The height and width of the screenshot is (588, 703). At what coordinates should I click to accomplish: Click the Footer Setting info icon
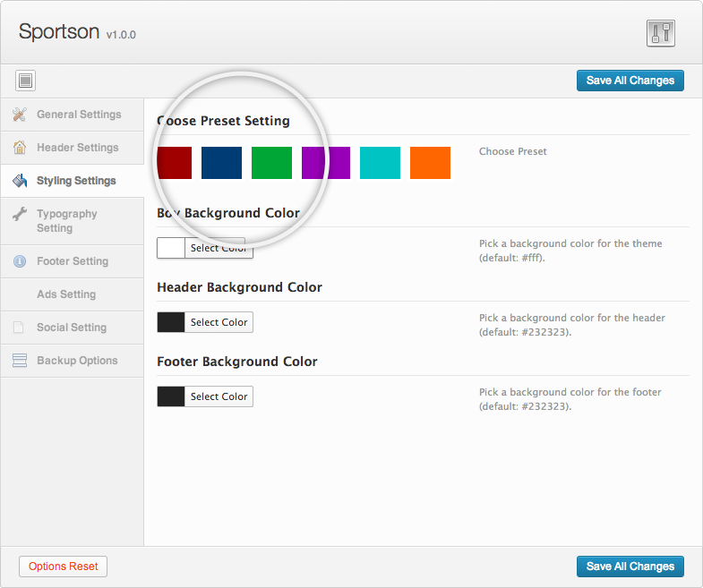[20, 261]
